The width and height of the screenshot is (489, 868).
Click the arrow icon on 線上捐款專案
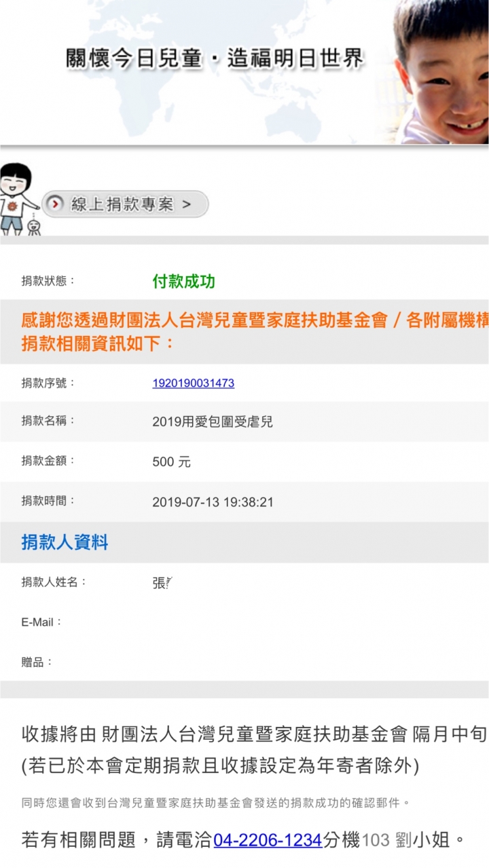(56, 204)
